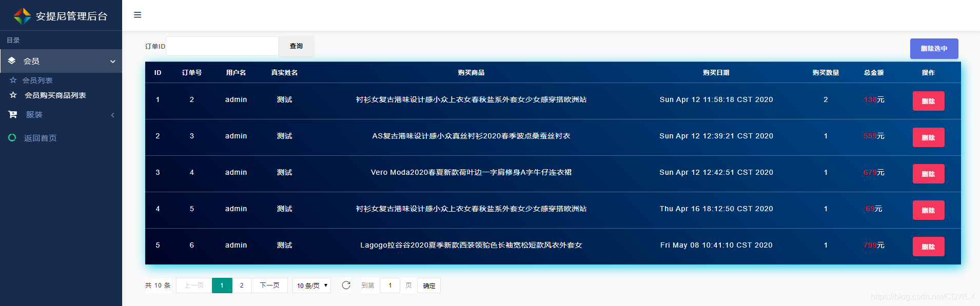Viewport: 980px width, 306px height.
Task: Select current pagination page 1
Action: pyautogui.click(x=222, y=285)
